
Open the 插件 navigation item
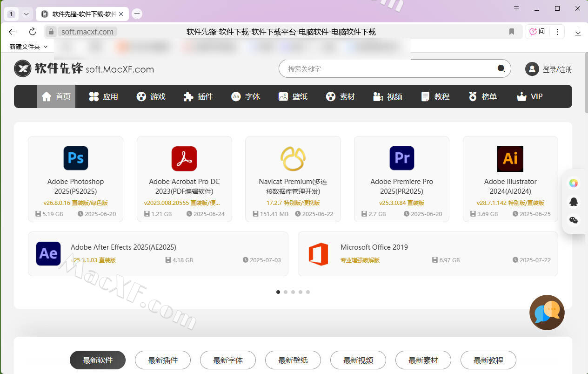[x=198, y=96]
